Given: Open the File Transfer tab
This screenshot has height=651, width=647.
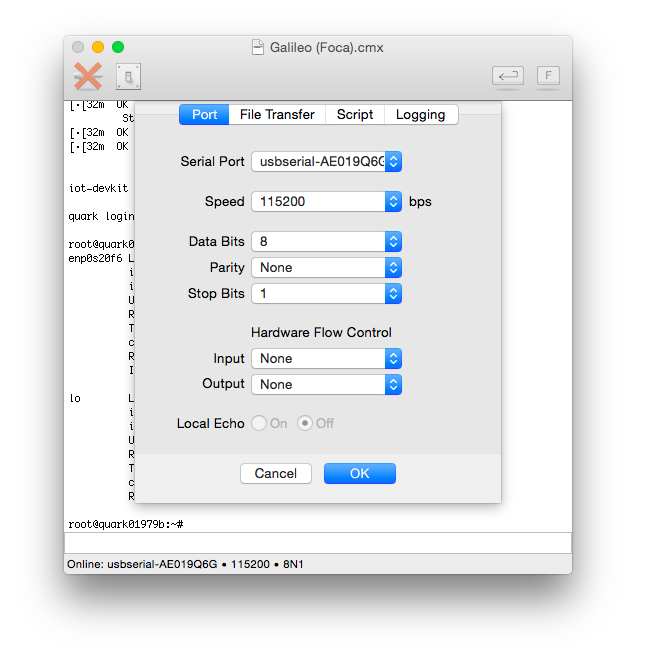Looking at the screenshot, I should 277,115.
